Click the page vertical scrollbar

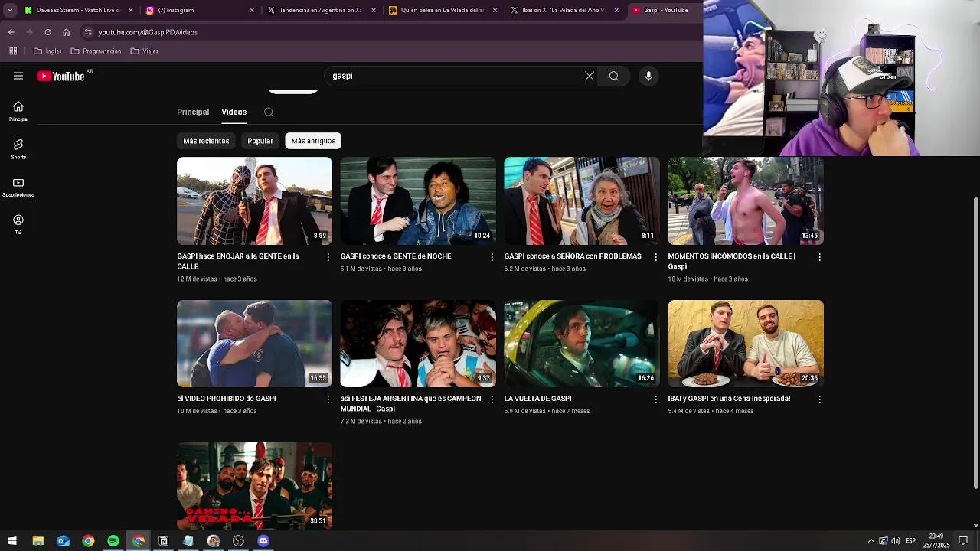975,343
